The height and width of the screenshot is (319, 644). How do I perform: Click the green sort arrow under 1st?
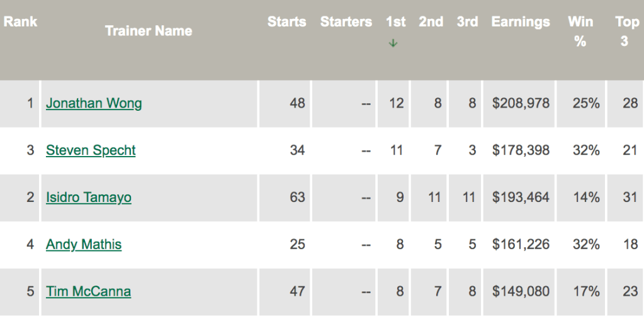(393, 43)
